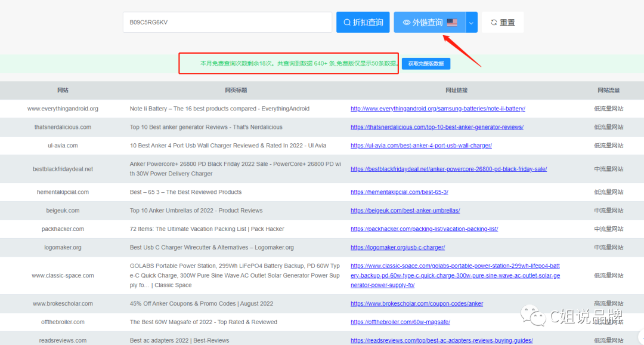Click the 网页标题 column header
The image size is (644, 345).
pos(236,91)
